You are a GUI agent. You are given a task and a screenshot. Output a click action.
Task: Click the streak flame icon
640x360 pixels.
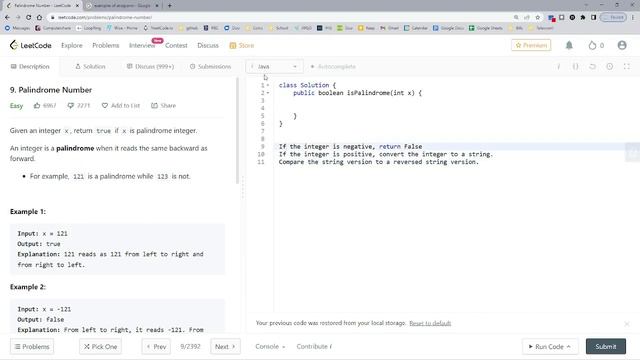(x=592, y=45)
